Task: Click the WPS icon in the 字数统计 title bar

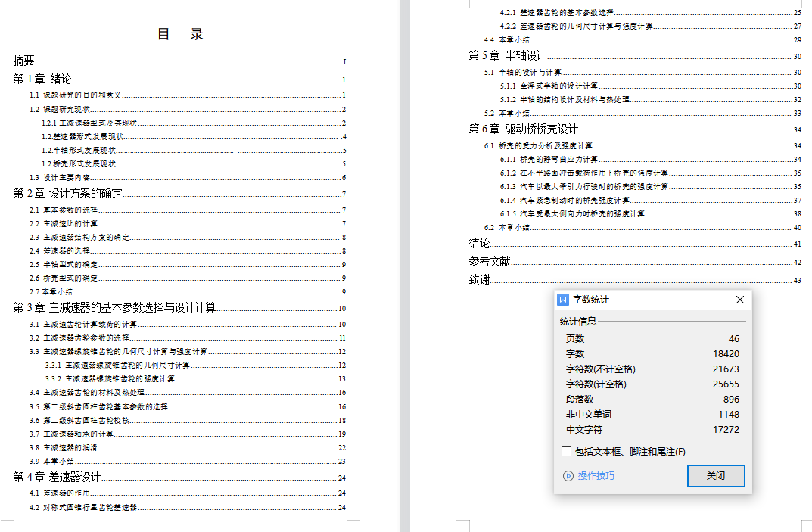Action: [563, 300]
